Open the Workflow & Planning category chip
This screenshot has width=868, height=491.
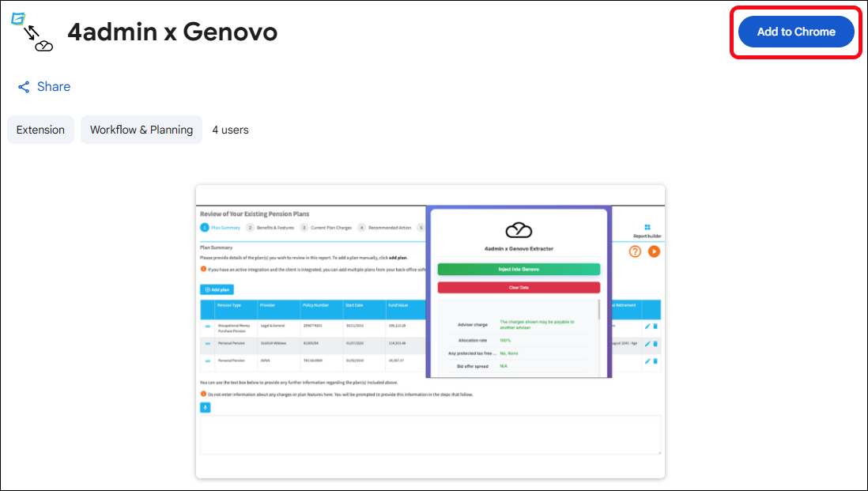coord(142,130)
